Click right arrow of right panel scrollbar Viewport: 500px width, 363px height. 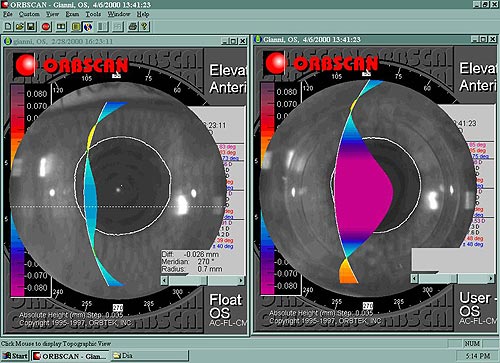(491, 278)
